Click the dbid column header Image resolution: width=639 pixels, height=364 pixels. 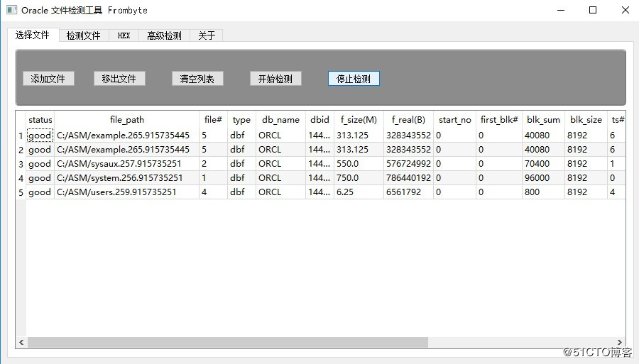320,120
